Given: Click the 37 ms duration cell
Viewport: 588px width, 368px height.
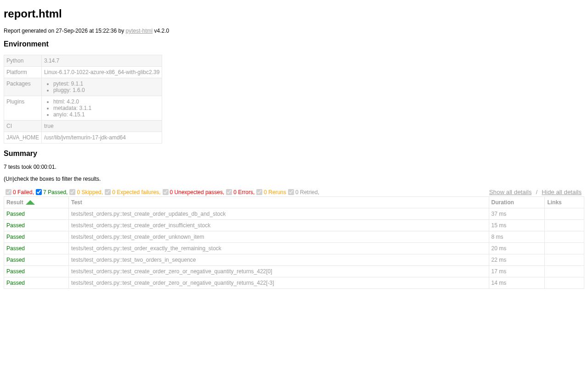Looking at the screenshot, I should (517, 214).
